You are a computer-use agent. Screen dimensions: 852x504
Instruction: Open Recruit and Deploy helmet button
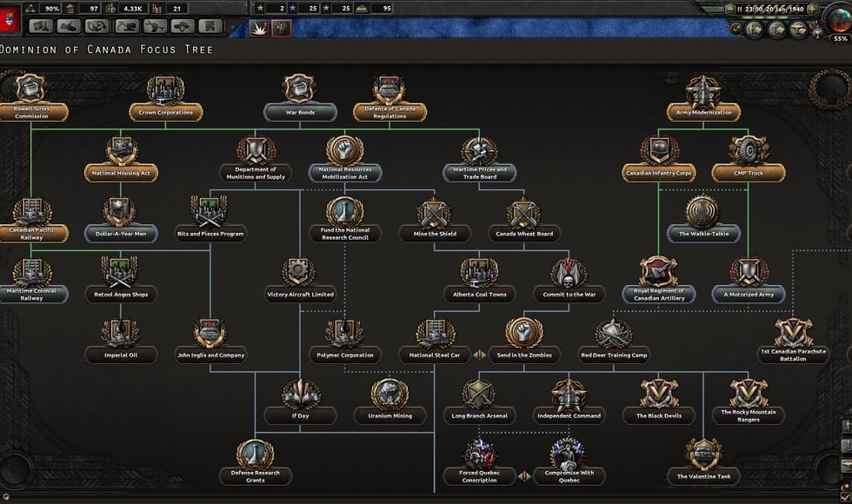182,26
